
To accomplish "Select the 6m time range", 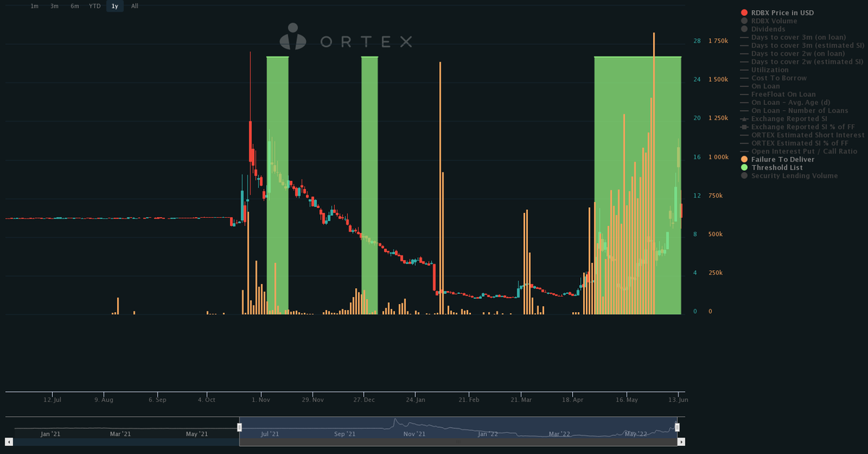I will 75,6.
